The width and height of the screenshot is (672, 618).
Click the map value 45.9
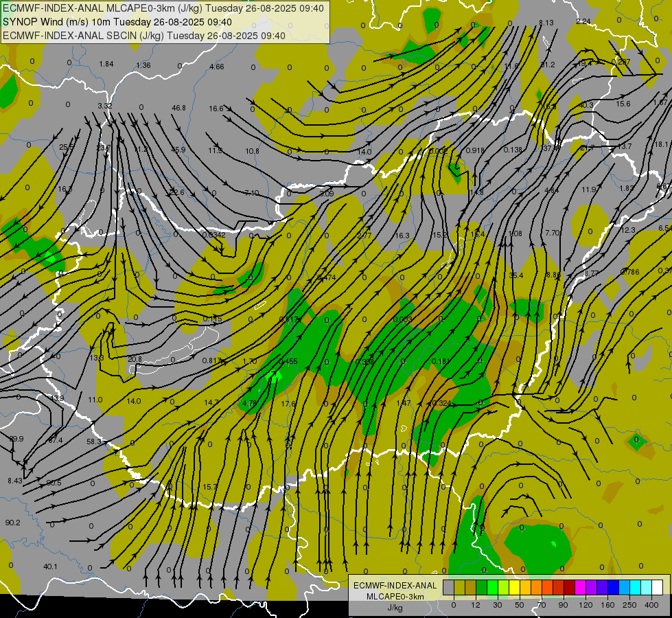pyautogui.click(x=178, y=150)
